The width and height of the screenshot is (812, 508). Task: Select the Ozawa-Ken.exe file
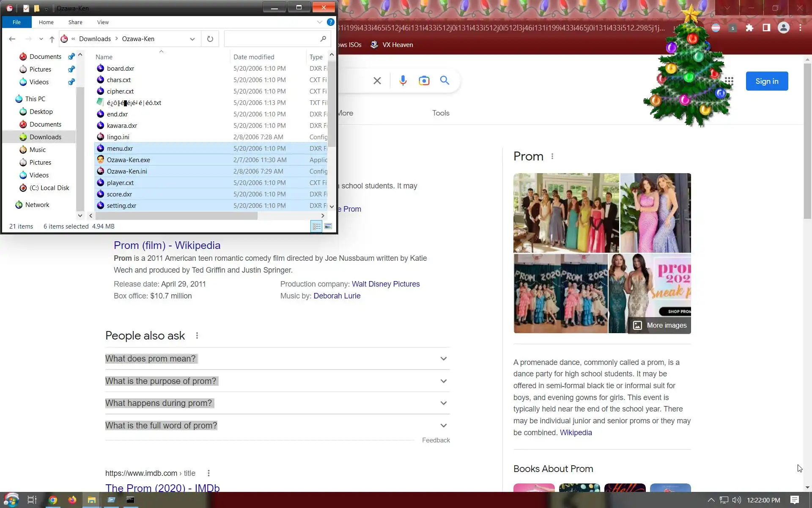129,160
